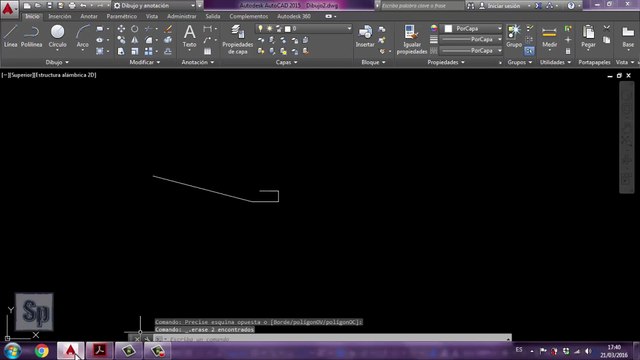
Task: Click the Offset (Desfase) tool icon
Action: coord(168,51)
